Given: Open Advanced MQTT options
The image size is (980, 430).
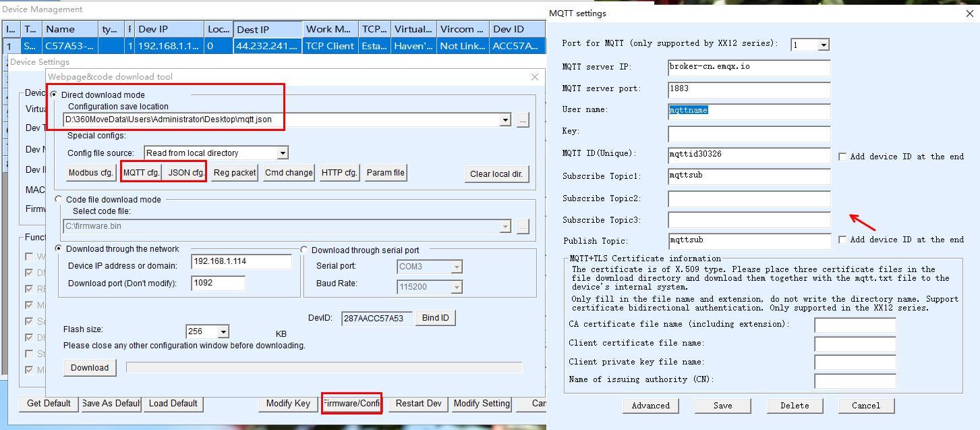Looking at the screenshot, I should [651, 406].
